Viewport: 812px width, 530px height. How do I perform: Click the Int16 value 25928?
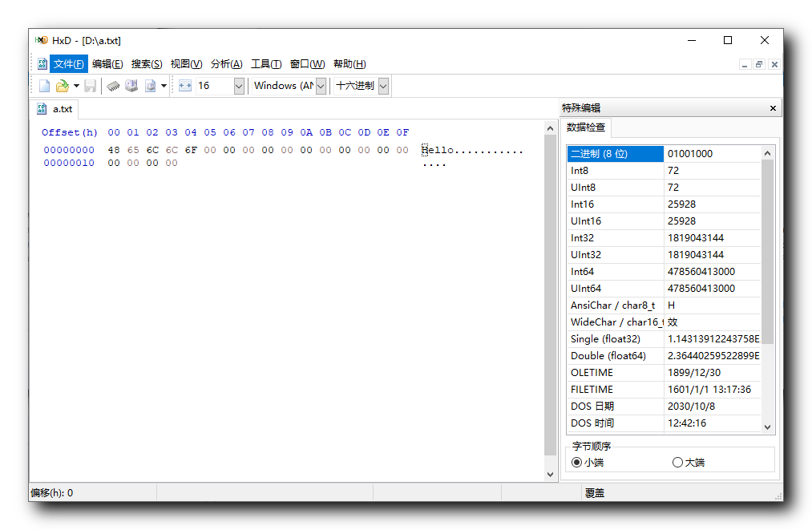coord(681,204)
